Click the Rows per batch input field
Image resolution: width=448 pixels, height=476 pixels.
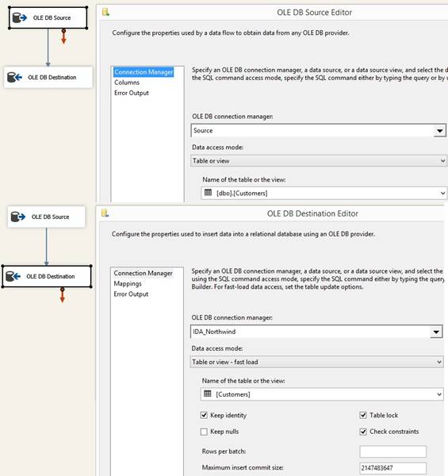tap(392, 451)
